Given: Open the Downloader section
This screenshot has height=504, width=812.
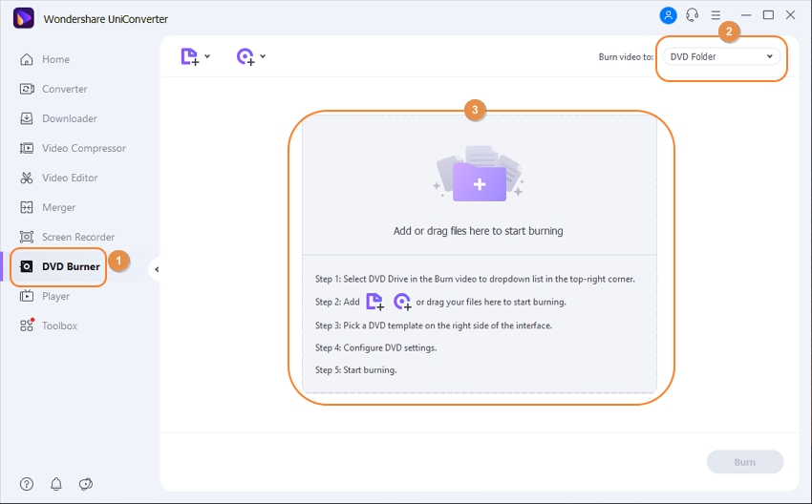Looking at the screenshot, I should (69, 118).
